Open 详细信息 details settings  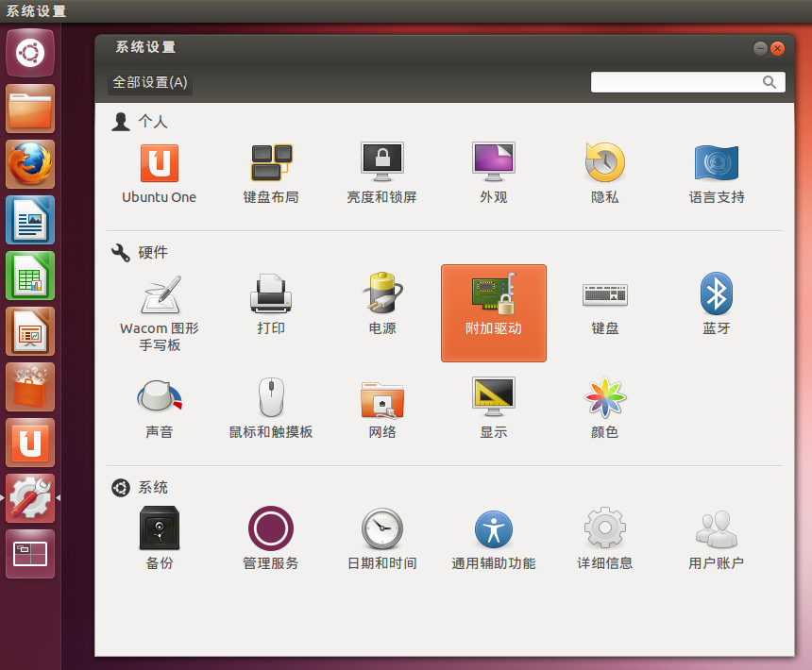point(605,538)
